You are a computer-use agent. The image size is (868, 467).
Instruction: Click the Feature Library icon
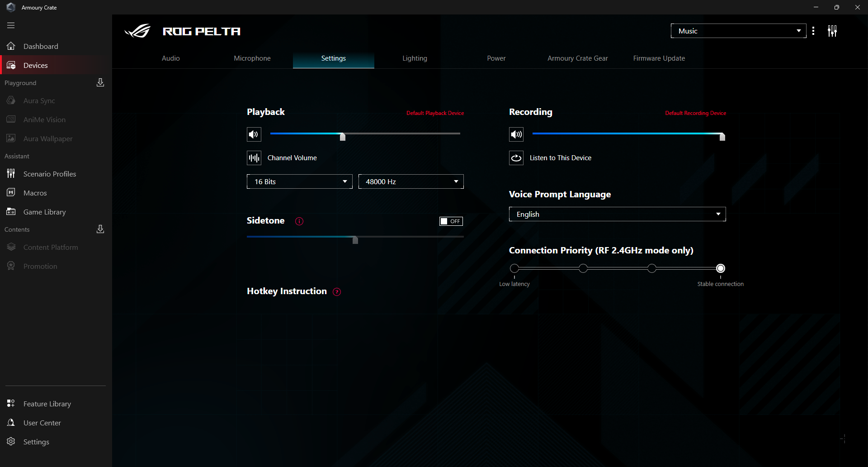[x=11, y=404]
